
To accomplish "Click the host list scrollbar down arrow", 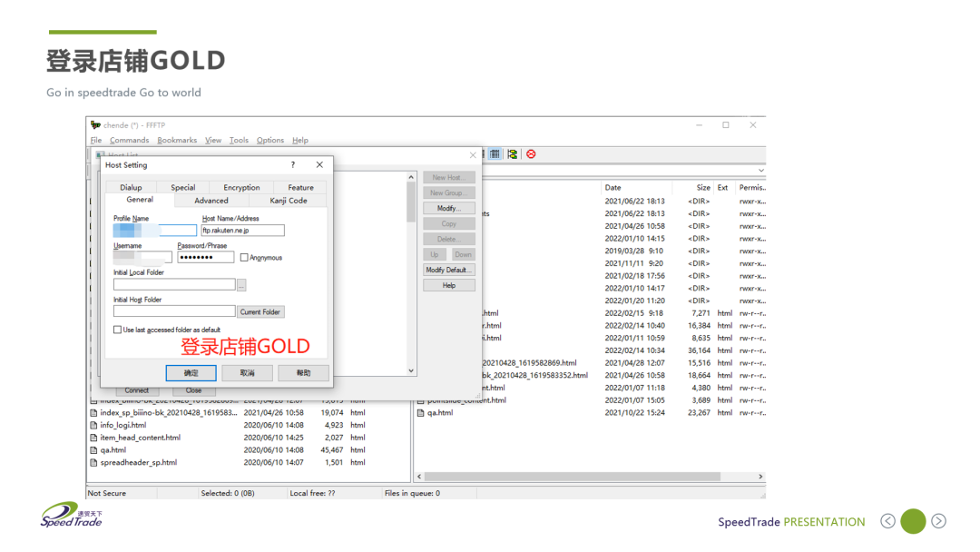I will pos(411,370).
